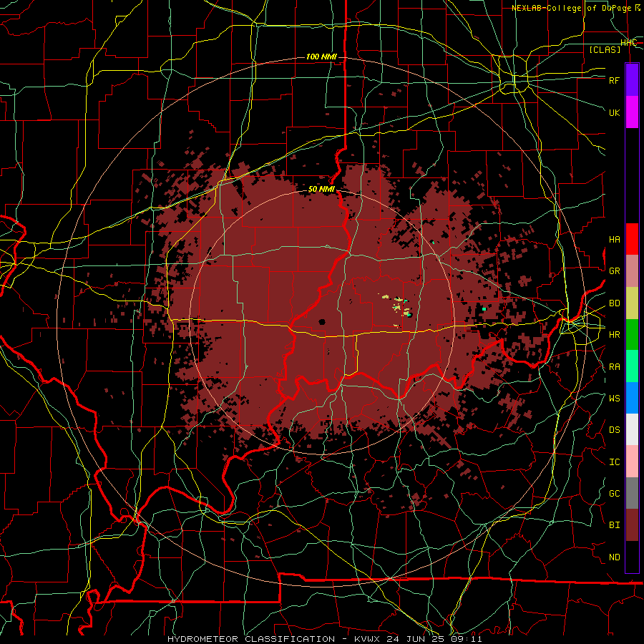The height and width of the screenshot is (644, 644).
Task: Click the UK legend label text
Action: pyautogui.click(x=615, y=112)
